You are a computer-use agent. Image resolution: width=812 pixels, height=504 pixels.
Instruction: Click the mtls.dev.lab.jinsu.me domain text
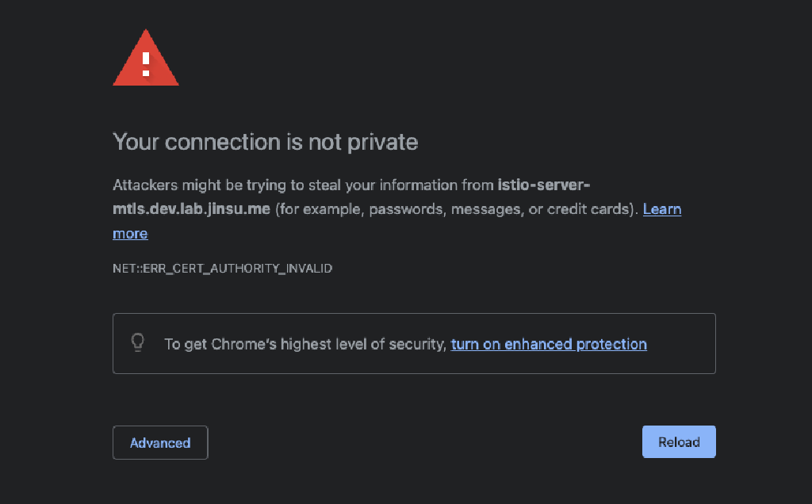(192, 209)
